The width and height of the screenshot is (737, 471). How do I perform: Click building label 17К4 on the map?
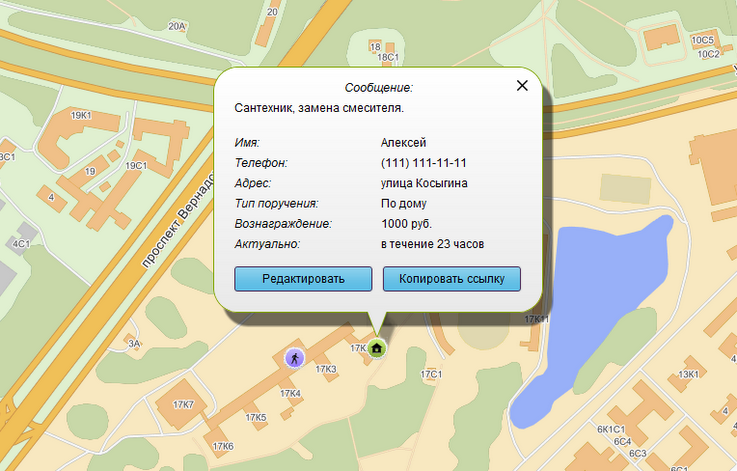pos(290,393)
